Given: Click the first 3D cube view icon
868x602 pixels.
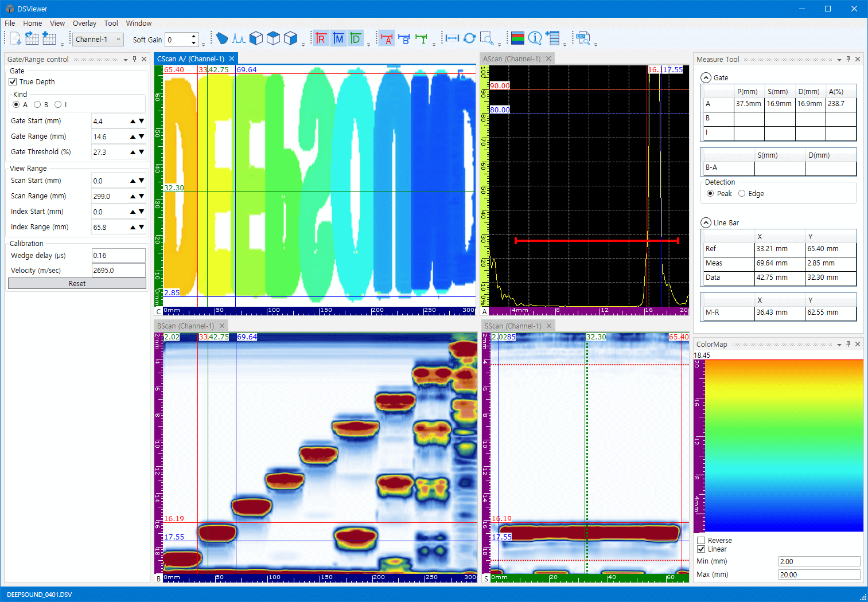Looking at the screenshot, I should point(256,38).
